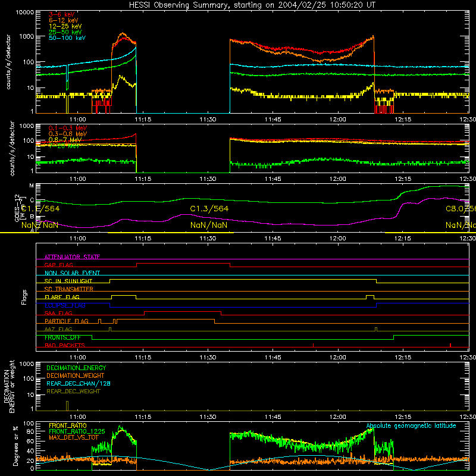Select the FRONTS_OFF flag label
The image size is (476, 476).
(x=62, y=337)
